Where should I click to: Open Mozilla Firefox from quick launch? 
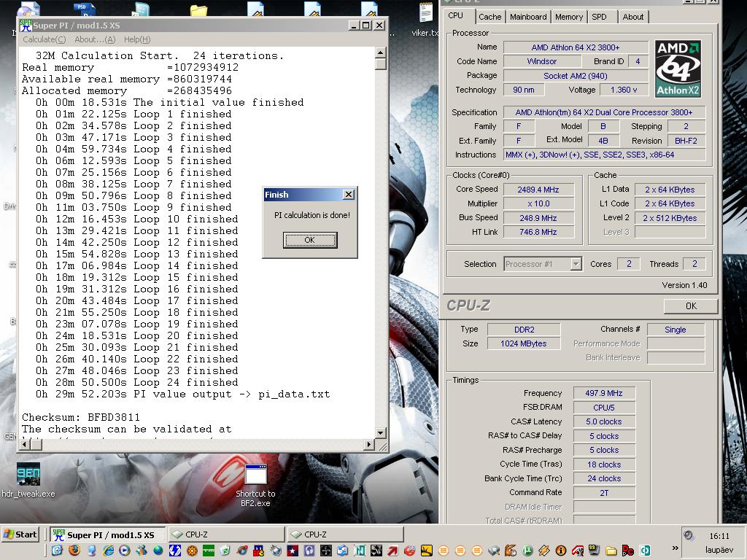click(74, 551)
